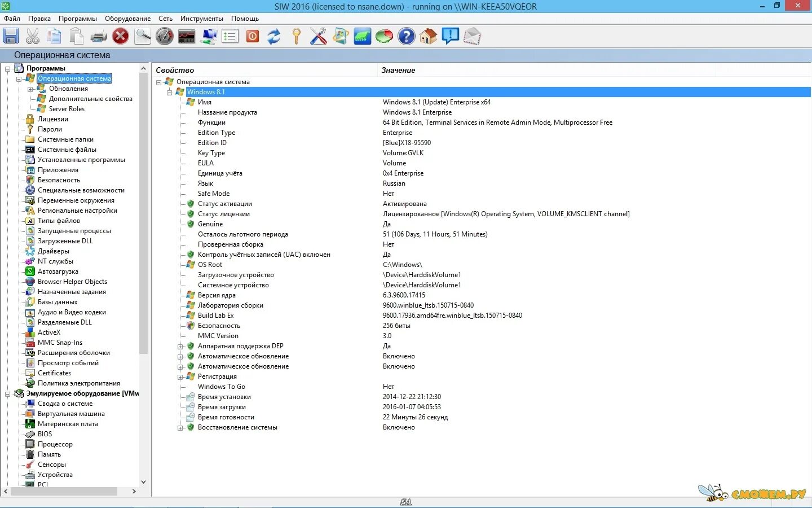This screenshot has height=508, width=812.
Task: Collapse the Windows 8.1 node in details
Action: [x=169, y=93]
